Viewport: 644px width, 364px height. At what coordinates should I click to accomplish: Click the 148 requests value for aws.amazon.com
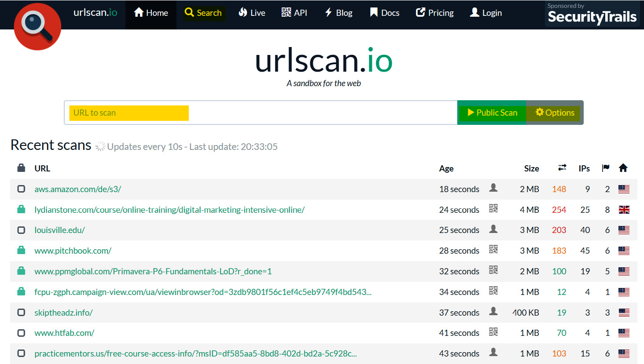pos(559,189)
